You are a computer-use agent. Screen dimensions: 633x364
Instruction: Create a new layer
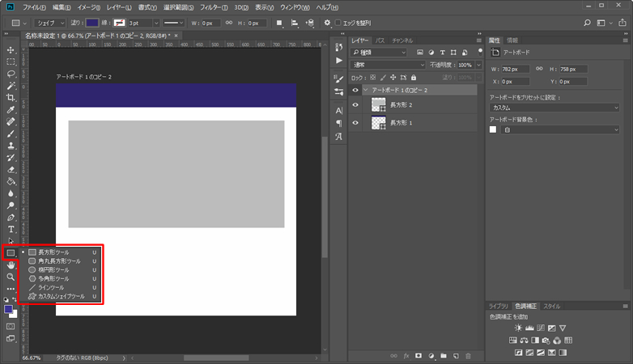(x=456, y=356)
